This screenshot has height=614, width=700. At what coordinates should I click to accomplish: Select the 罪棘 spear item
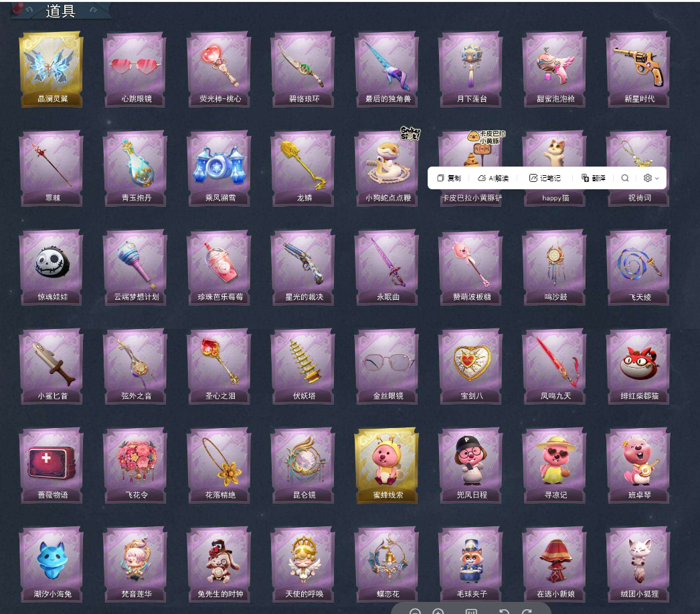tap(51, 169)
